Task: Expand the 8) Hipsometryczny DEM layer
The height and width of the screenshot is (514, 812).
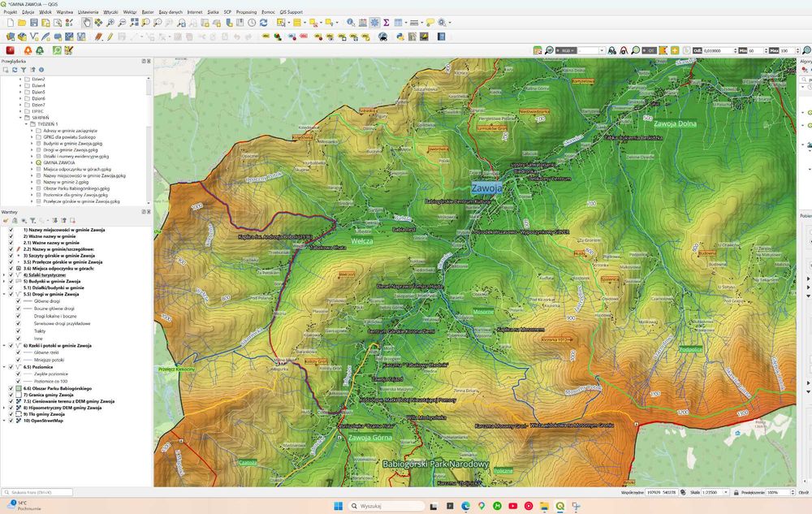Action: 4,408
